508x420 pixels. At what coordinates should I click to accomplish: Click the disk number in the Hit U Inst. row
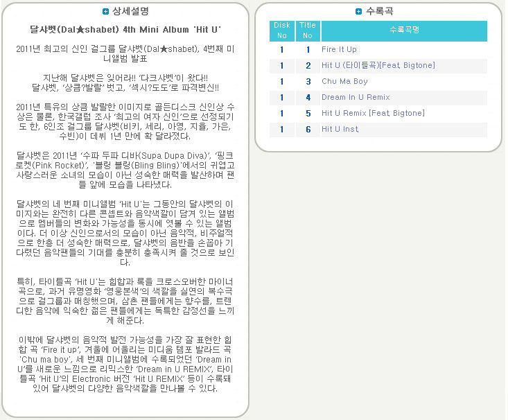pos(281,130)
